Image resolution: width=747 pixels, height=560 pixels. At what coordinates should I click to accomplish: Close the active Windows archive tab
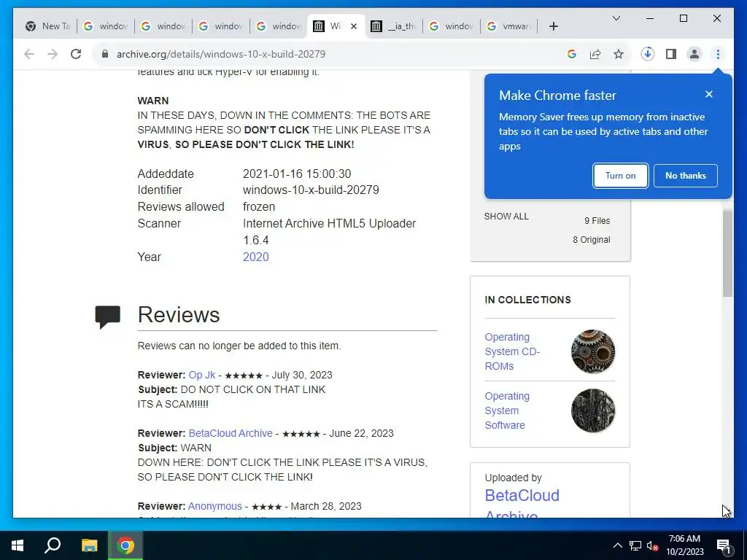(354, 26)
